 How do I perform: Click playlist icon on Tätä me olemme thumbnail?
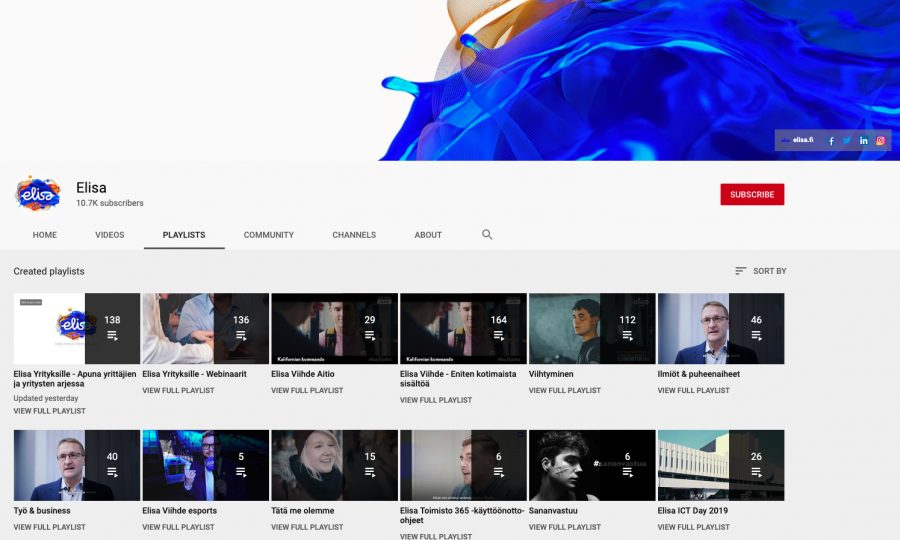point(370,472)
